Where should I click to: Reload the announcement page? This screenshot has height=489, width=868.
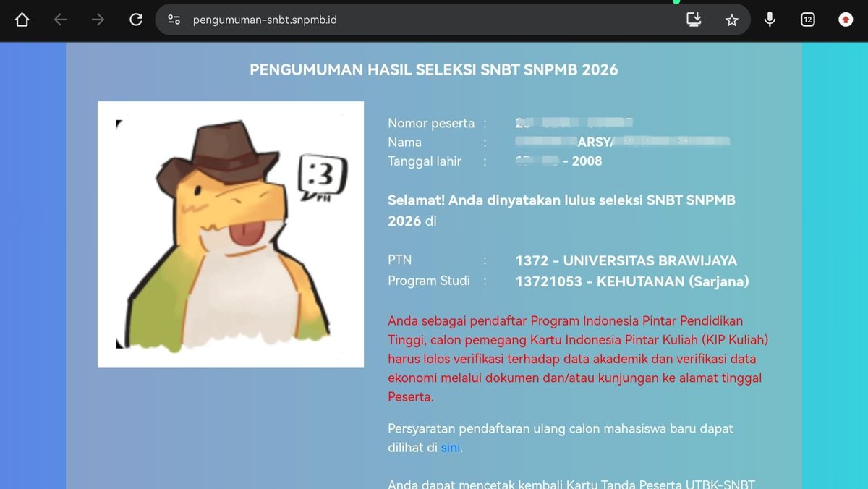pos(136,20)
